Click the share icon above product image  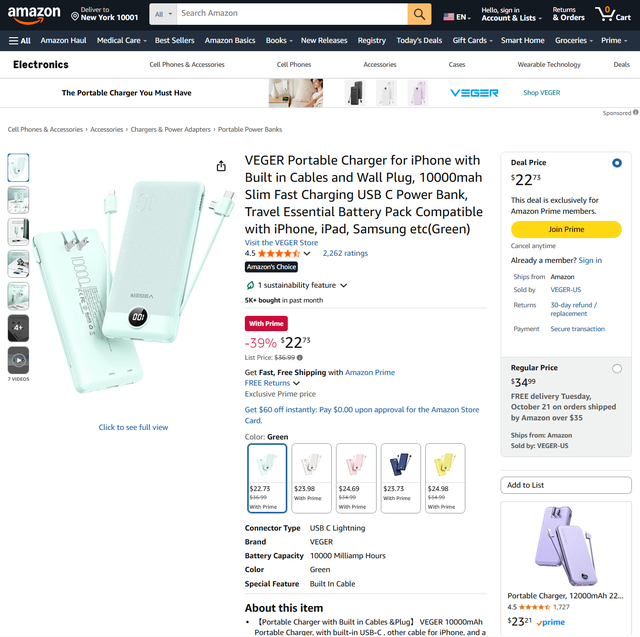coord(221,166)
